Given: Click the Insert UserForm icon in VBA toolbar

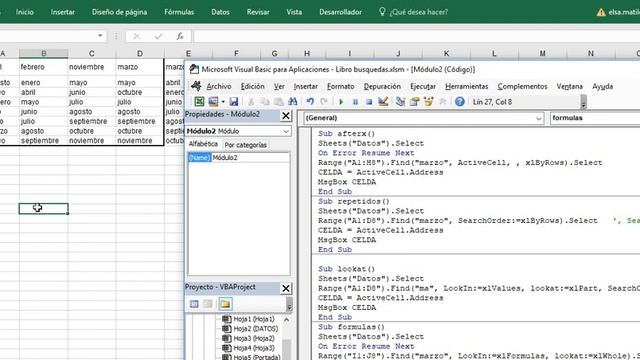Looking at the screenshot, I should [213, 102].
